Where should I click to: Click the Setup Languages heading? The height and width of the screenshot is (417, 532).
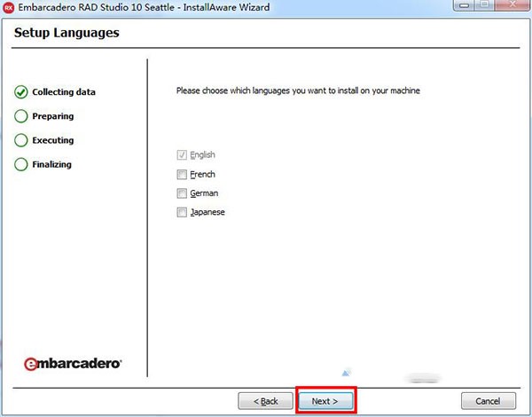[x=66, y=34]
